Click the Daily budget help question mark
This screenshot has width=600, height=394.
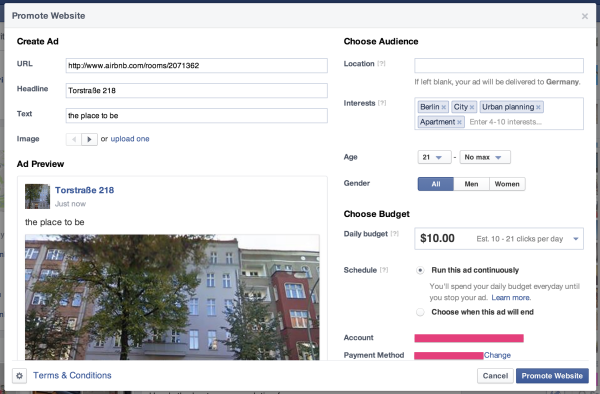[395, 234]
